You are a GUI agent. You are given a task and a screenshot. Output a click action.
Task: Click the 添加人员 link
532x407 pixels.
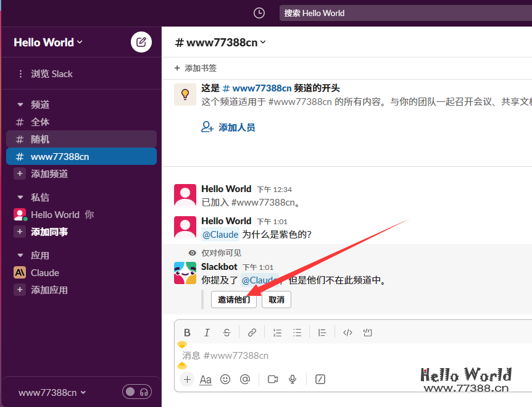228,127
